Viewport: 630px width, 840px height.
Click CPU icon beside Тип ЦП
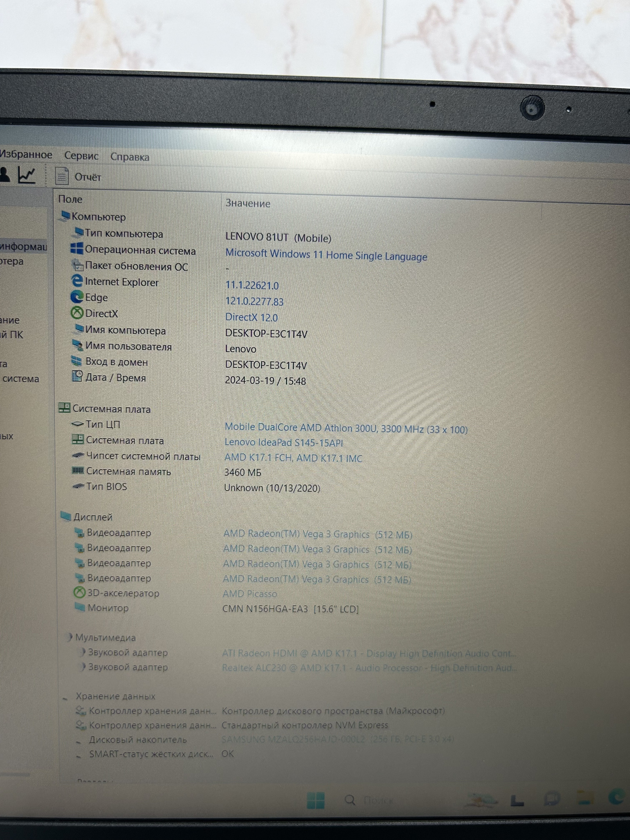(78, 424)
